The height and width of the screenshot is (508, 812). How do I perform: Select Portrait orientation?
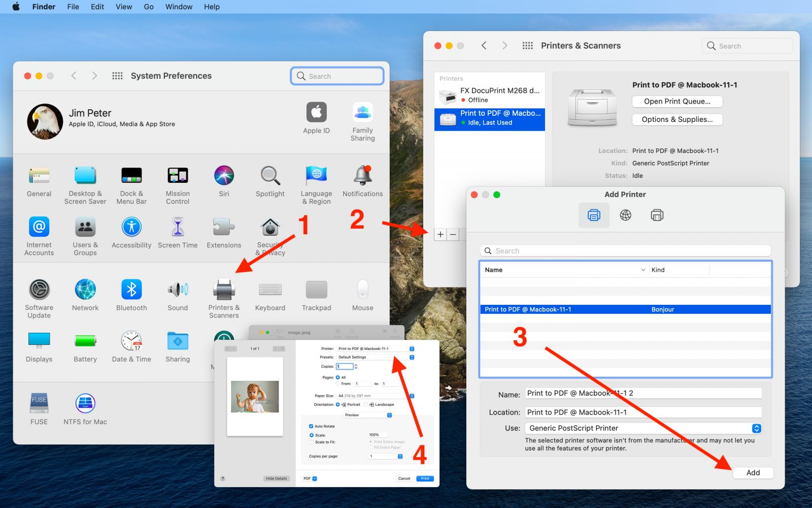tap(337, 404)
